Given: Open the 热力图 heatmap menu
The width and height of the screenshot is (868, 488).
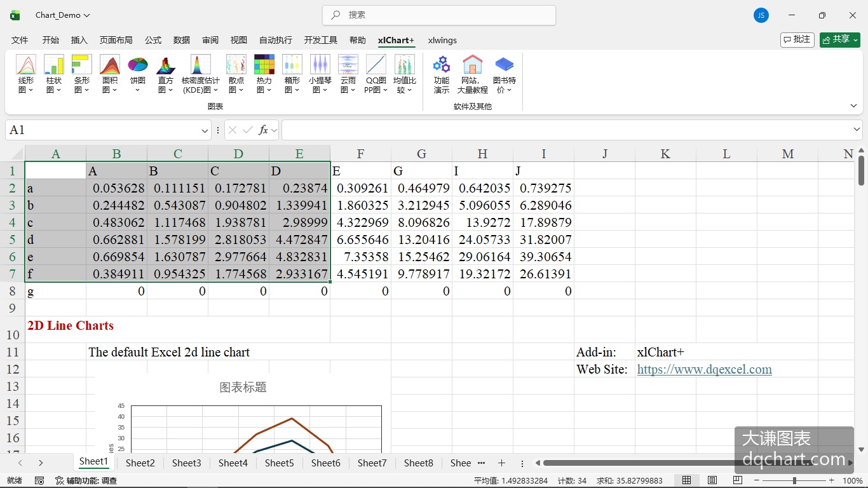Looking at the screenshot, I should point(264,74).
